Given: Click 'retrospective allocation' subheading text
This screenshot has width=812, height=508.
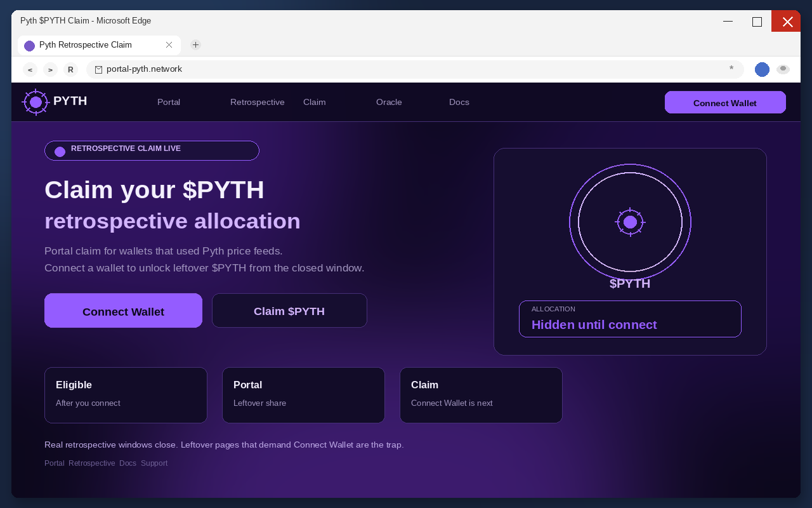Looking at the screenshot, I should [x=173, y=221].
